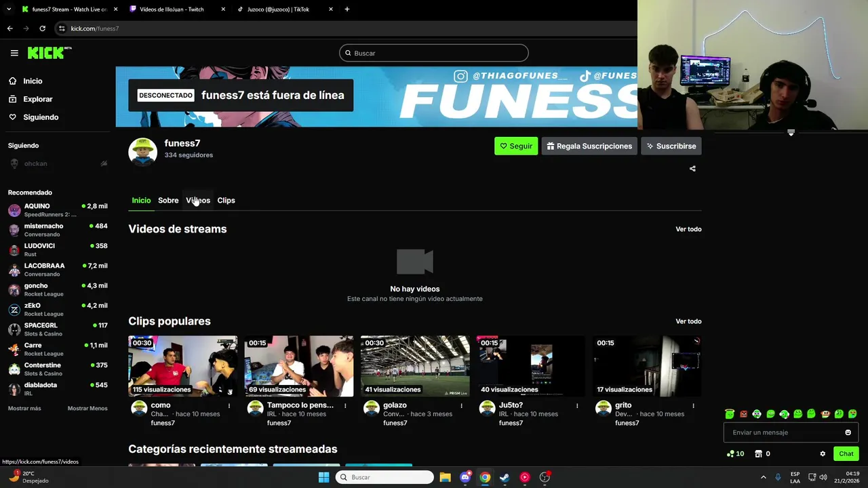
Task: Open YouTube Music taskbar icon
Action: (x=525, y=477)
